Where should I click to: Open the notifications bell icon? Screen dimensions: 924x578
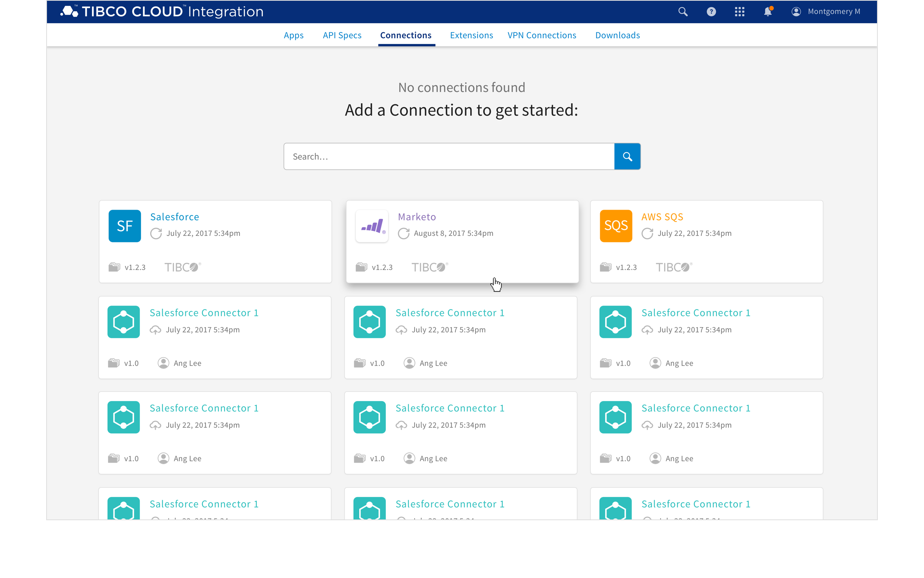(768, 12)
